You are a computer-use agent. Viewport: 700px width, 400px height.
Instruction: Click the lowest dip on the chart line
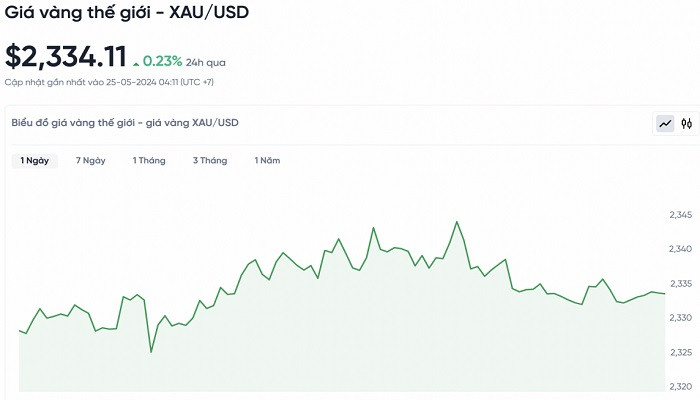click(x=151, y=351)
